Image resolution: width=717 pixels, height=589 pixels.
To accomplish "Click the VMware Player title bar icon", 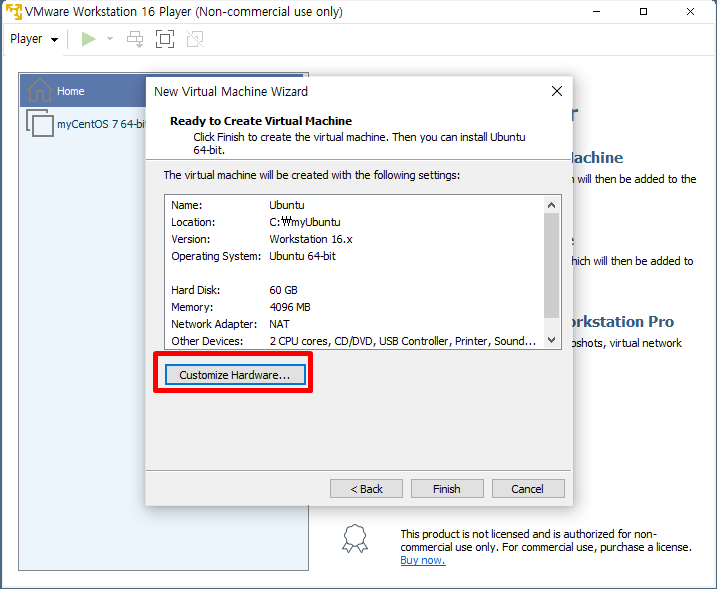I will 14,11.
